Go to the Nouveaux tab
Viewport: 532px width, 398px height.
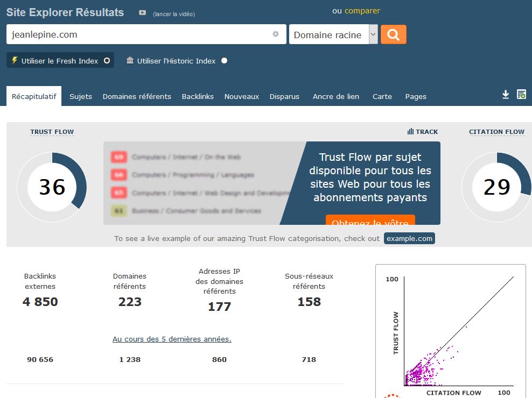[242, 97]
